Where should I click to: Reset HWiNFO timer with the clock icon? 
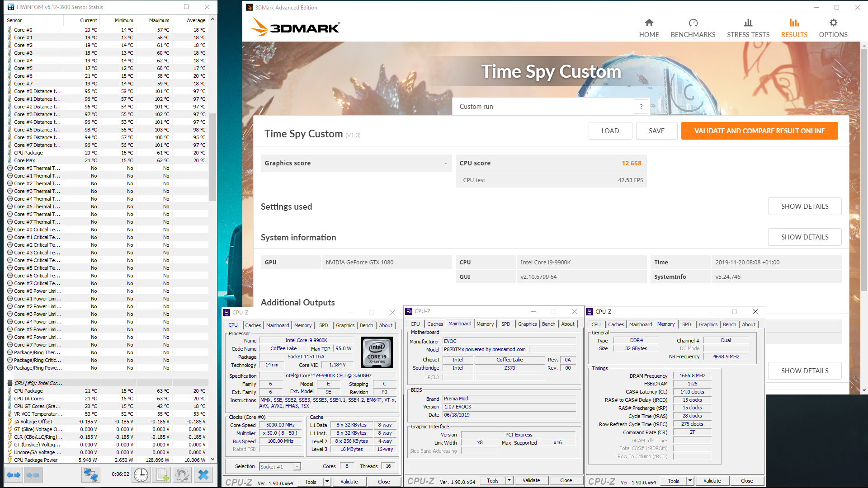coord(141,474)
